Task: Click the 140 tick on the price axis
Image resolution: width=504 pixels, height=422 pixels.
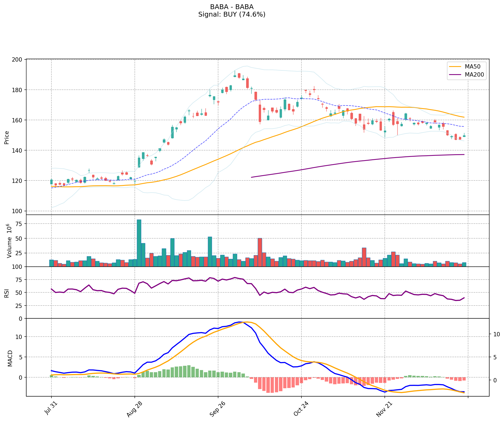Action: (x=18, y=150)
